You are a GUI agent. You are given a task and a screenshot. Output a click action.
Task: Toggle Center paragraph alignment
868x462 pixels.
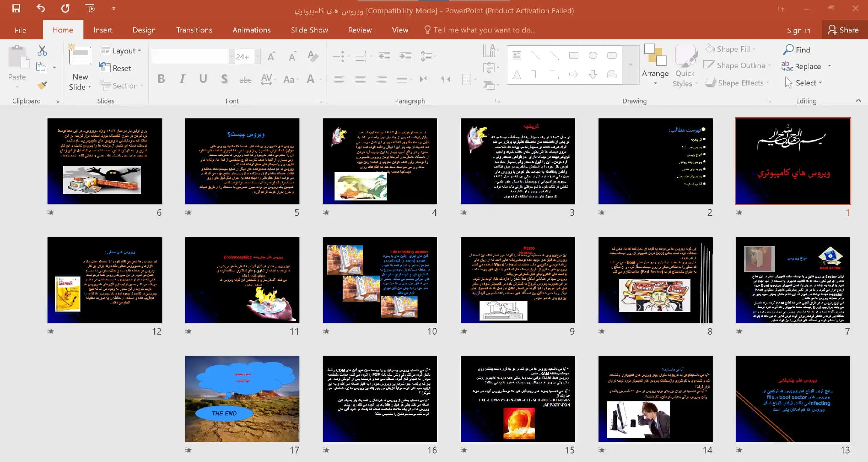(x=360, y=79)
